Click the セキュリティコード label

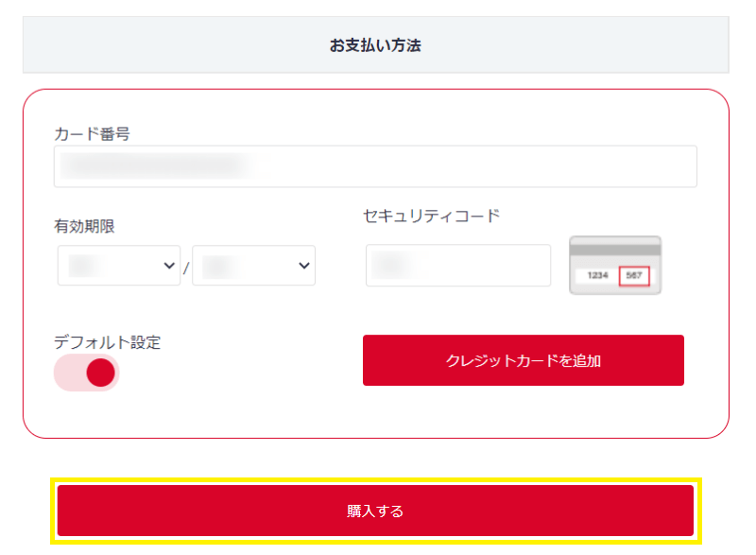432,216
